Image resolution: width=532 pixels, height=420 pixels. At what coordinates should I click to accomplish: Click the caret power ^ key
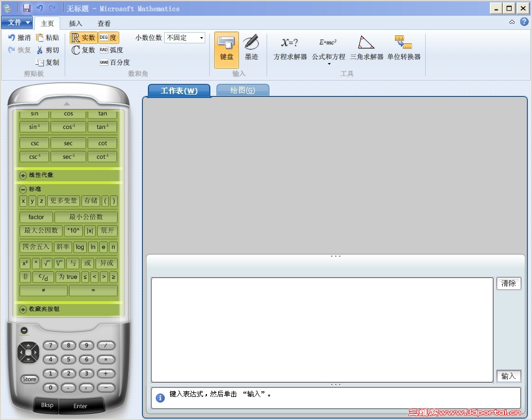coord(36,263)
